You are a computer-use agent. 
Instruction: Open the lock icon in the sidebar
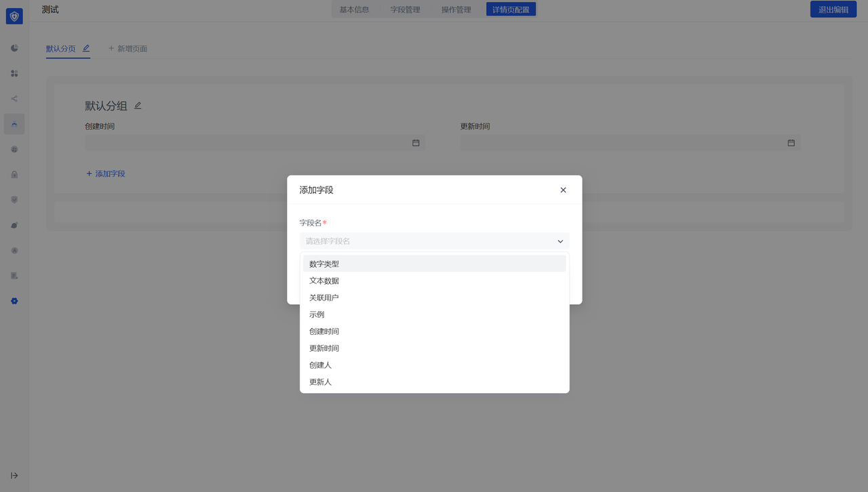click(14, 174)
